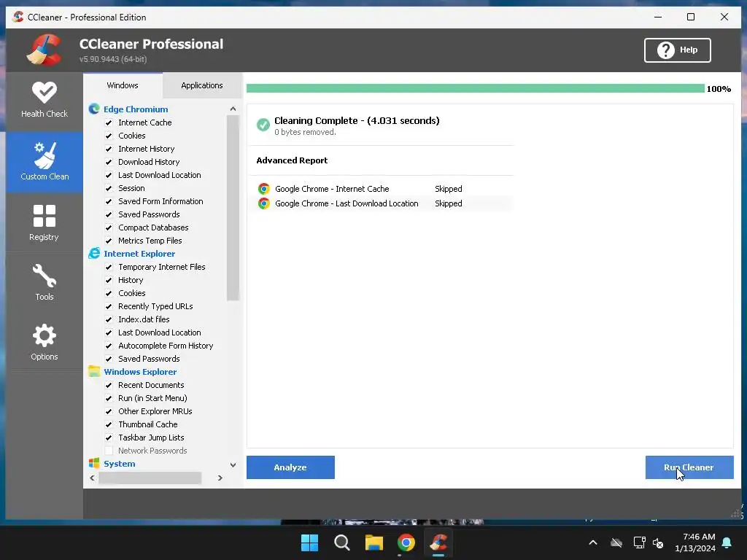Select Custom Clean in the sidebar
Image resolution: width=747 pixels, height=560 pixels.
[44, 162]
